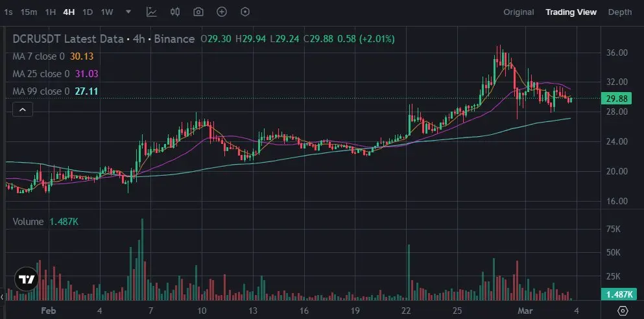
Task: Click the change value 0.58 (+2.01%)
Action: (x=366, y=39)
